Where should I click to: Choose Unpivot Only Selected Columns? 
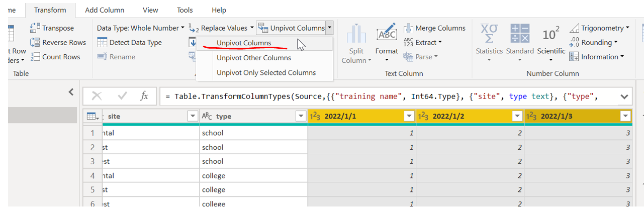tap(264, 72)
